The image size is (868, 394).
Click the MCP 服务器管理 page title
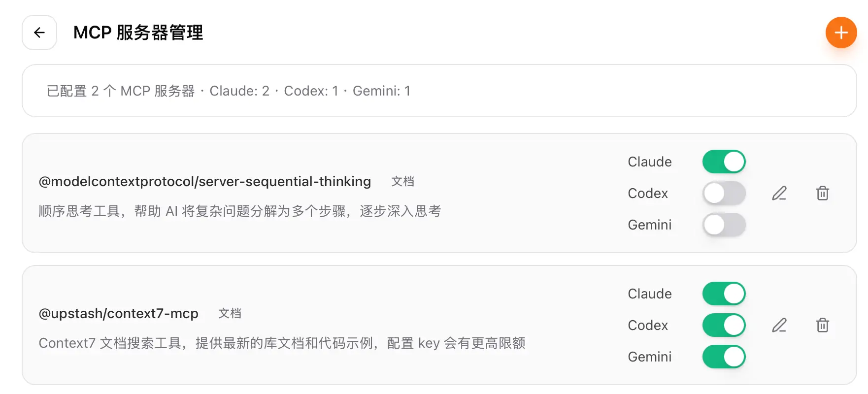tap(138, 33)
